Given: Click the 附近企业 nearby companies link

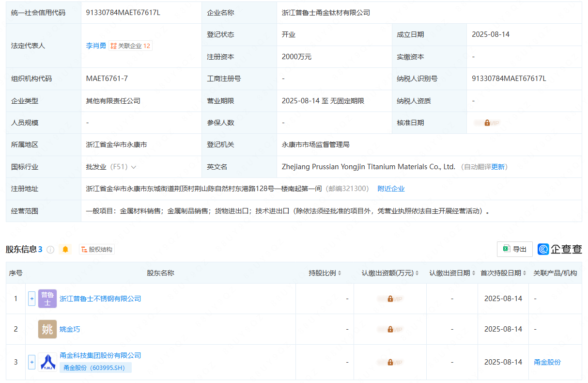Looking at the screenshot, I should coord(391,189).
